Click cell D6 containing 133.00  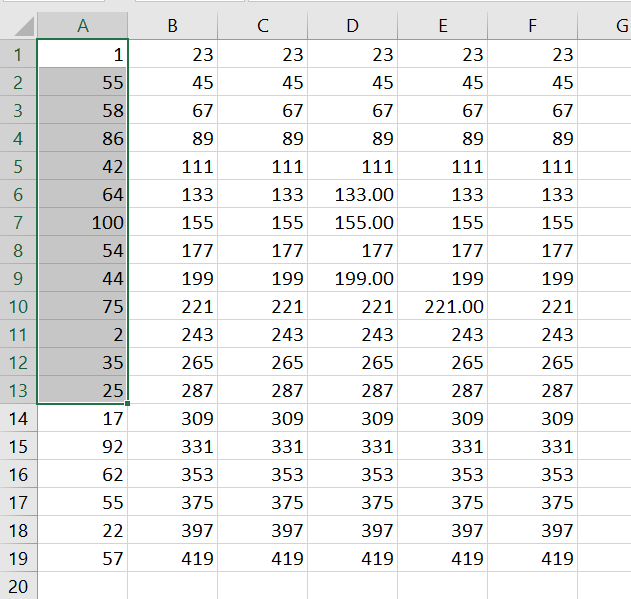(x=352, y=195)
